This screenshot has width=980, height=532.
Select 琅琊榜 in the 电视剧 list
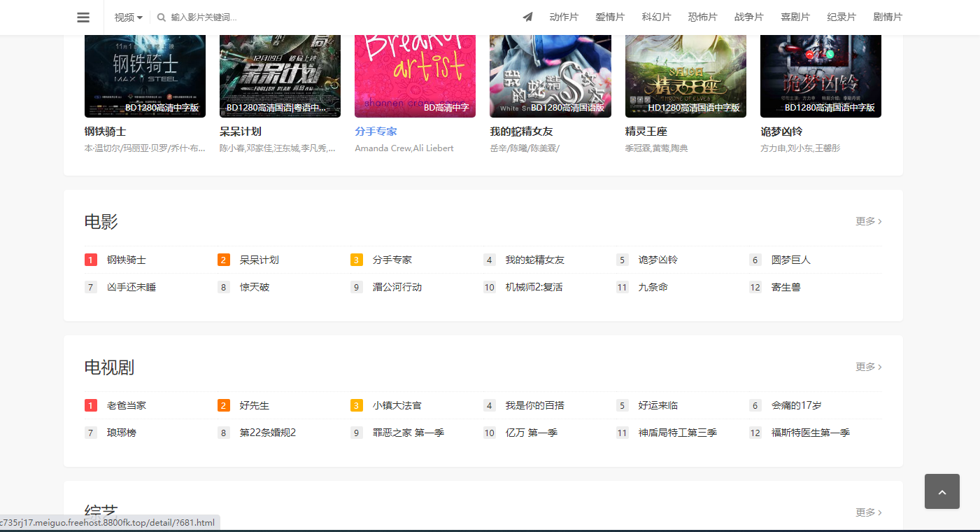point(122,433)
